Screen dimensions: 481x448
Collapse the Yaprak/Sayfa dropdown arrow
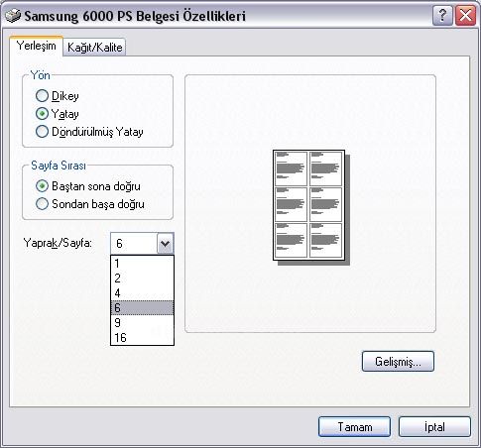pos(165,244)
